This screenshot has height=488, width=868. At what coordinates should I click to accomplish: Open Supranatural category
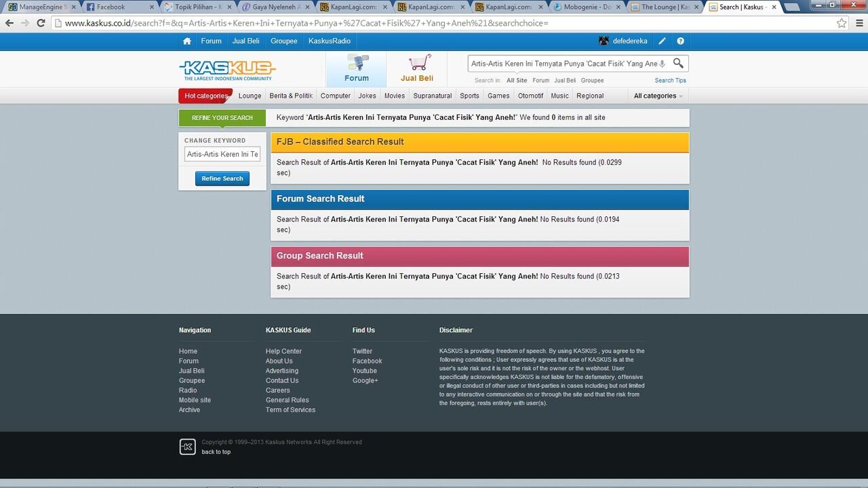coord(433,96)
